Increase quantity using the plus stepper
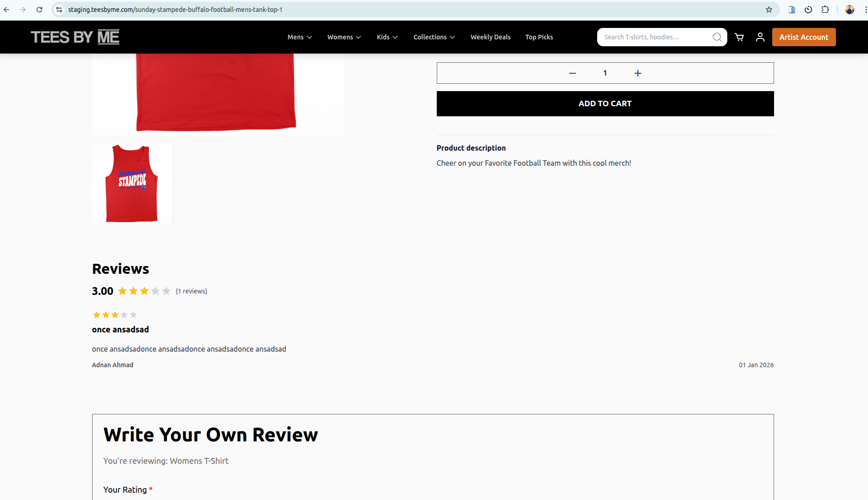Screen dimensions: 868x500 (x=637, y=73)
